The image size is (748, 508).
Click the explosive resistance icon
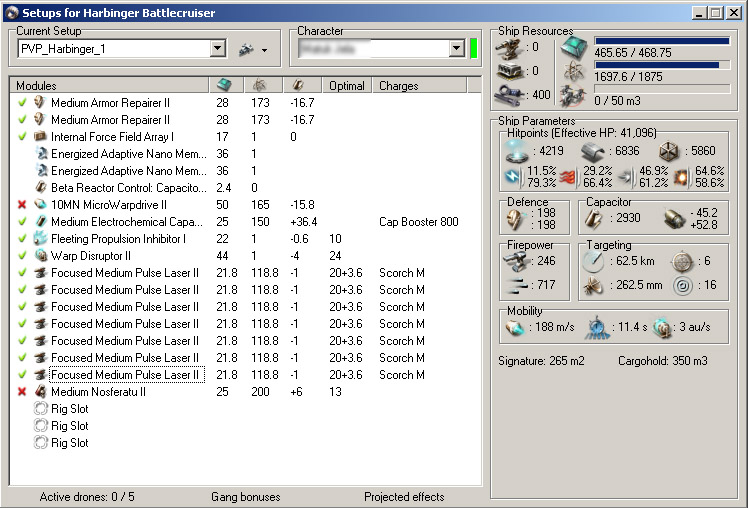click(682, 177)
